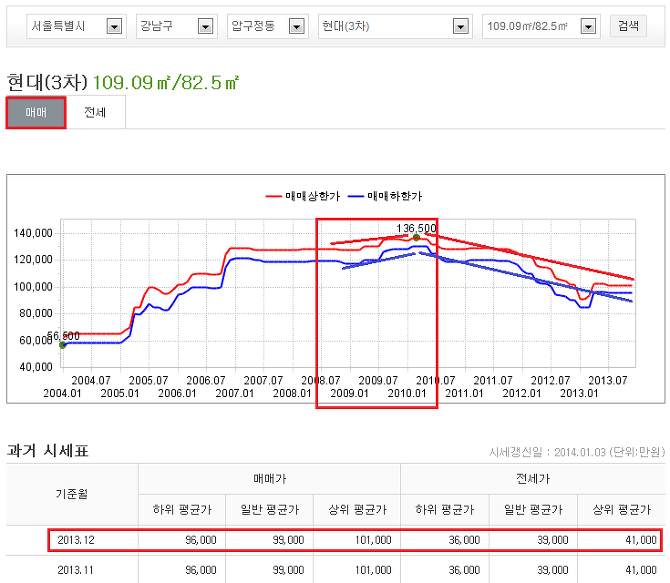Click the 과거 시세표 section heading
Viewport: 670px width, 583px height.
[x=47, y=450]
